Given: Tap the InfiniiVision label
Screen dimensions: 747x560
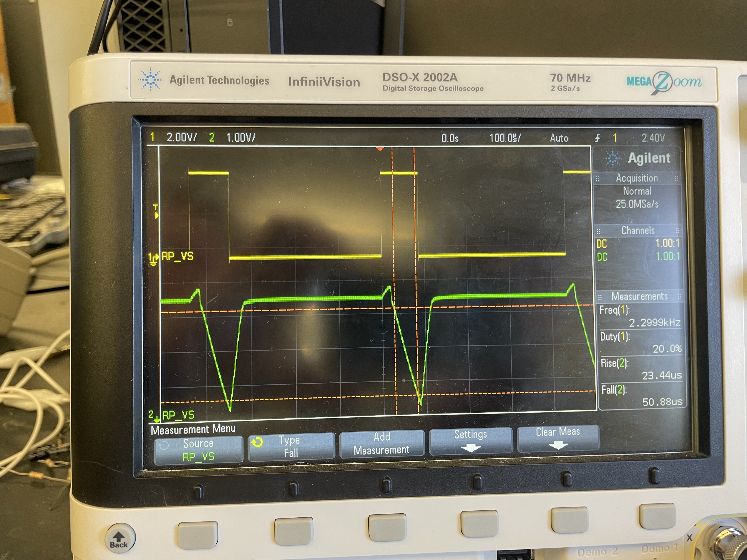Looking at the screenshot, I should (324, 82).
